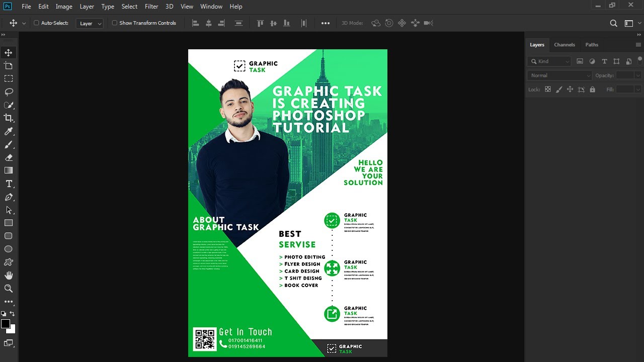Select the Horizontal Type tool
This screenshot has width=644, height=362.
click(x=9, y=184)
